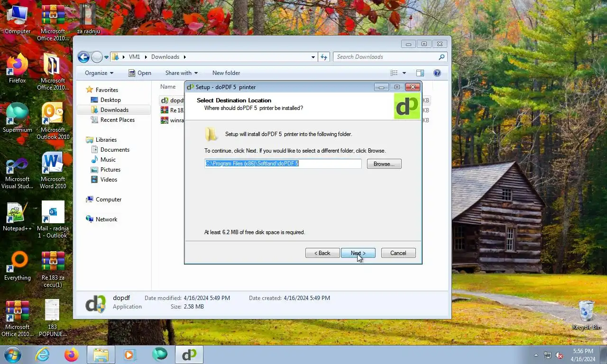
Task: Select Computer in the navigation pane
Action: pyautogui.click(x=109, y=200)
